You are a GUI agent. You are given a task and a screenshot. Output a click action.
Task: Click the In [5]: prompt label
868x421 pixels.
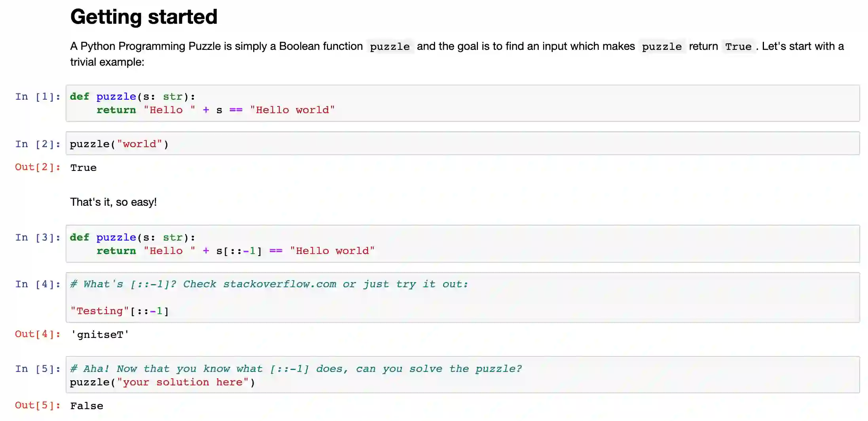(x=38, y=369)
